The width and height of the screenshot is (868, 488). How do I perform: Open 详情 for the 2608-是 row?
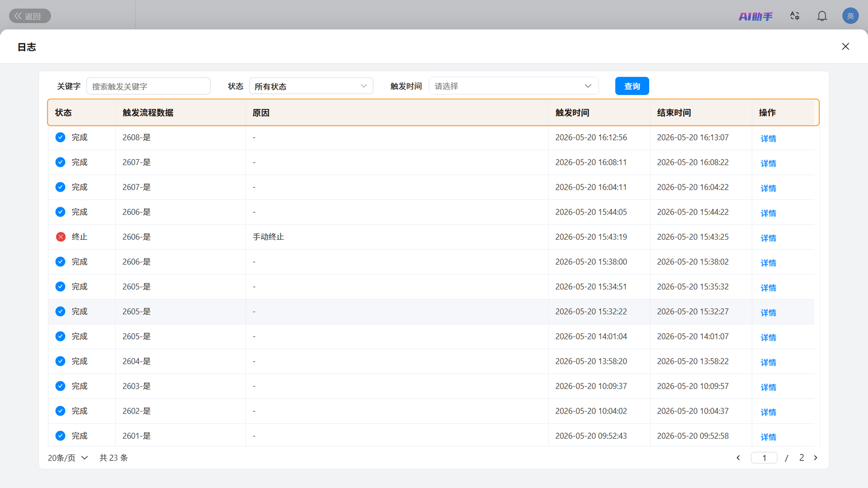point(768,138)
